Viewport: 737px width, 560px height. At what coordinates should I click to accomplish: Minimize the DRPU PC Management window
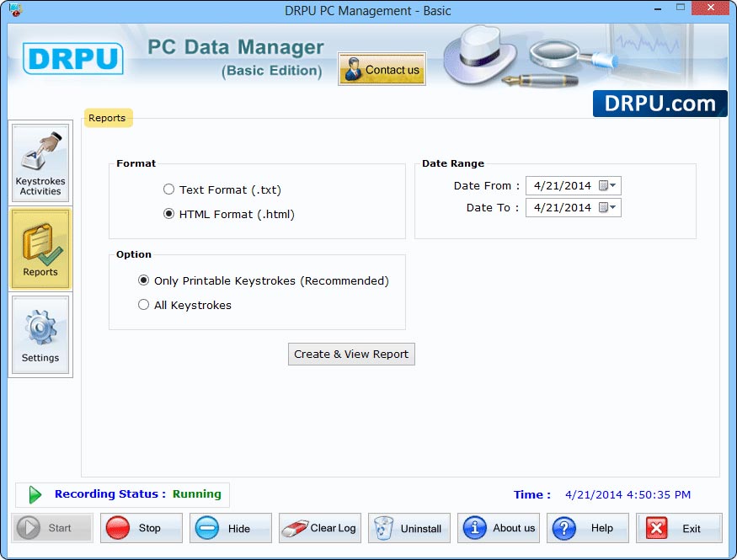[x=658, y=8]
